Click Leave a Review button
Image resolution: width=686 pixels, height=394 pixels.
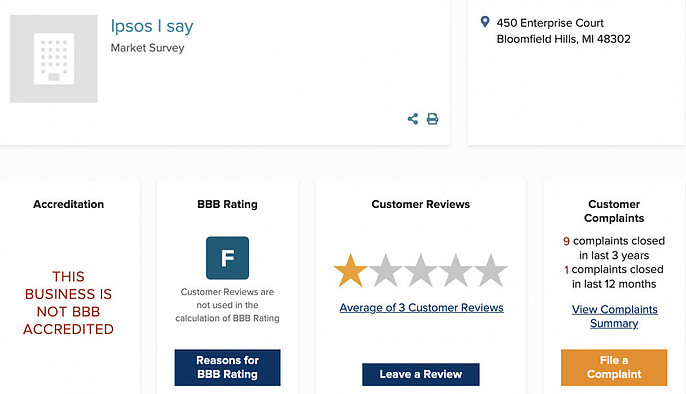421,374
